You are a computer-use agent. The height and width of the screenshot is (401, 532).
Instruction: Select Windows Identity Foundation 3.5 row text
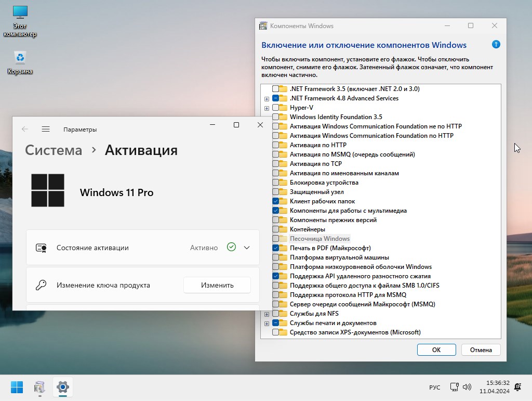click(x=336, y=117)
